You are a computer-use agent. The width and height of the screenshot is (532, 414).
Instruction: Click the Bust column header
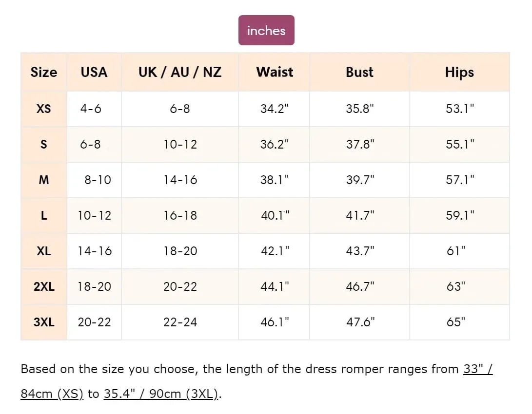[x=359, y=72]
